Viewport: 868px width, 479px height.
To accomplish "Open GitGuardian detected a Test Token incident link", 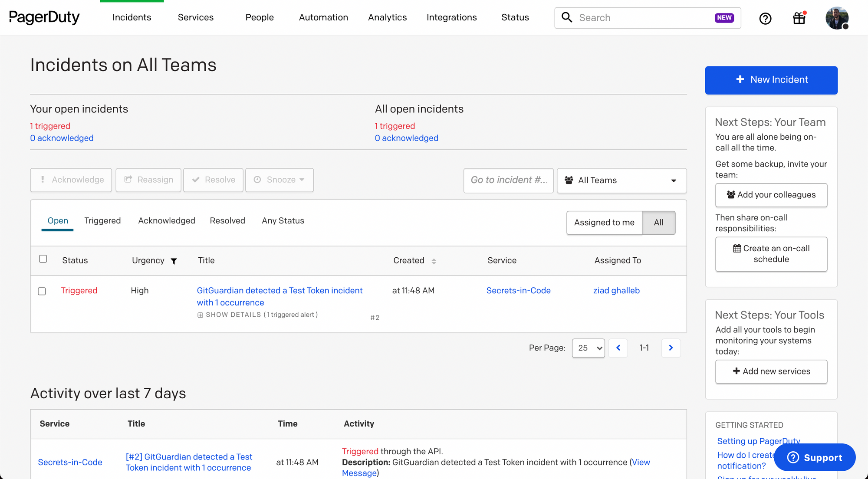I will click(279, 297).
